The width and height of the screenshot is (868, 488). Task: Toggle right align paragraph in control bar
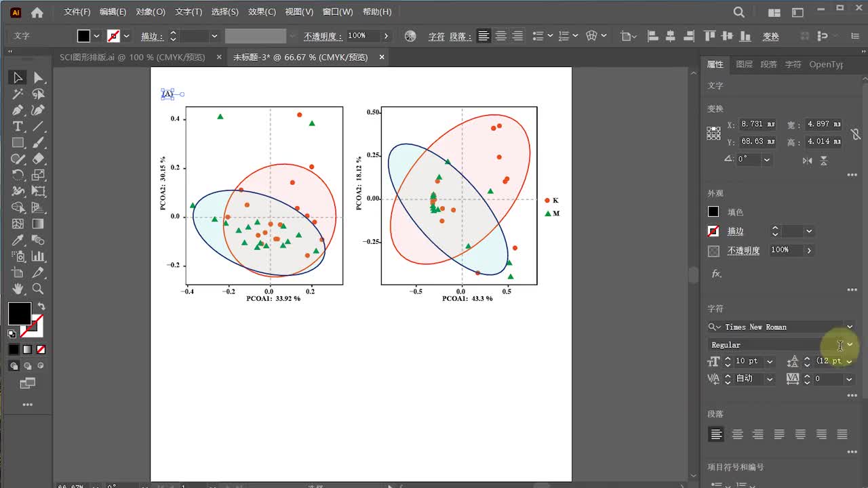[518, 36]
